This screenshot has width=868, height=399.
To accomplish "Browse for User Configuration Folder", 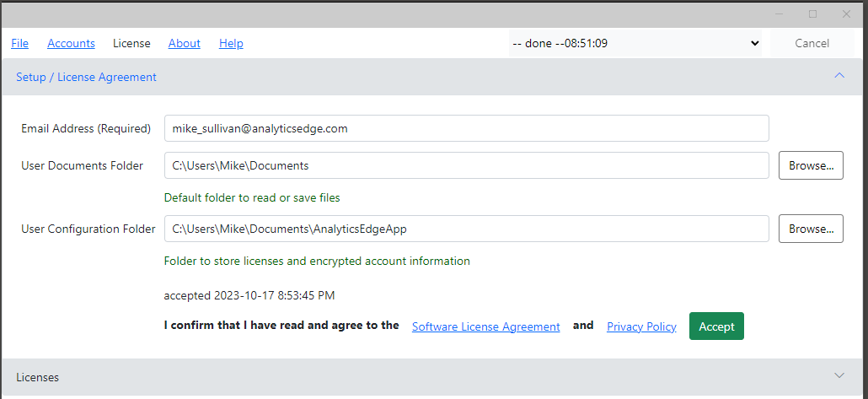I will [811, 229].
